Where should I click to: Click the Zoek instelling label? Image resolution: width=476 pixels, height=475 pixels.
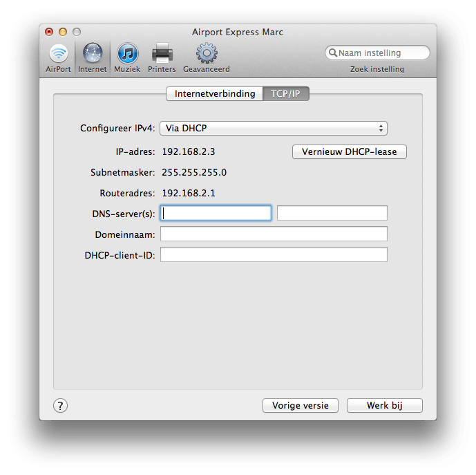pos(377,69)
